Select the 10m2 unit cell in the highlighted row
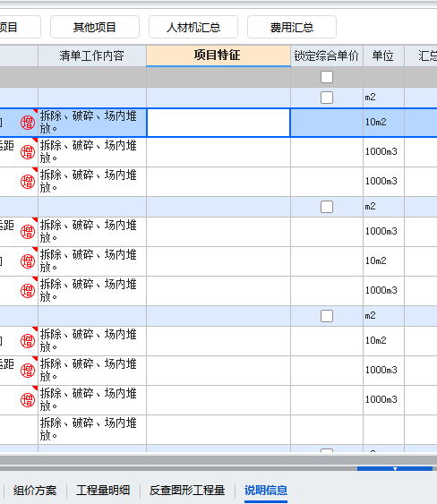This screenshot has width=437, height=504. point(383,123)
